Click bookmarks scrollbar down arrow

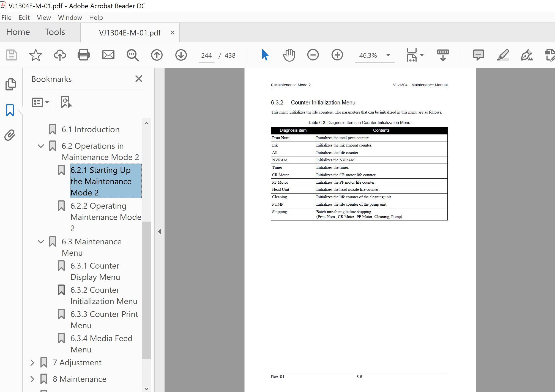146,389
